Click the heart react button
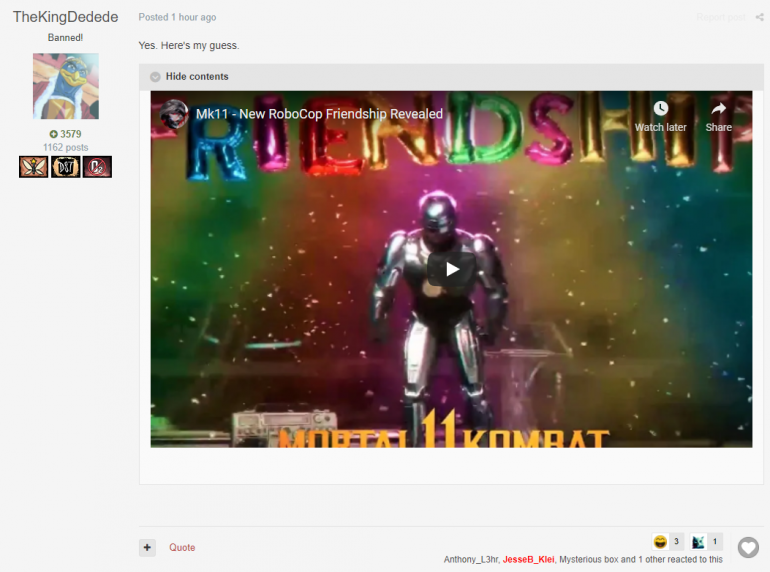Image resolution: width=770 pixels, height=572 pixels. [748, 547]
